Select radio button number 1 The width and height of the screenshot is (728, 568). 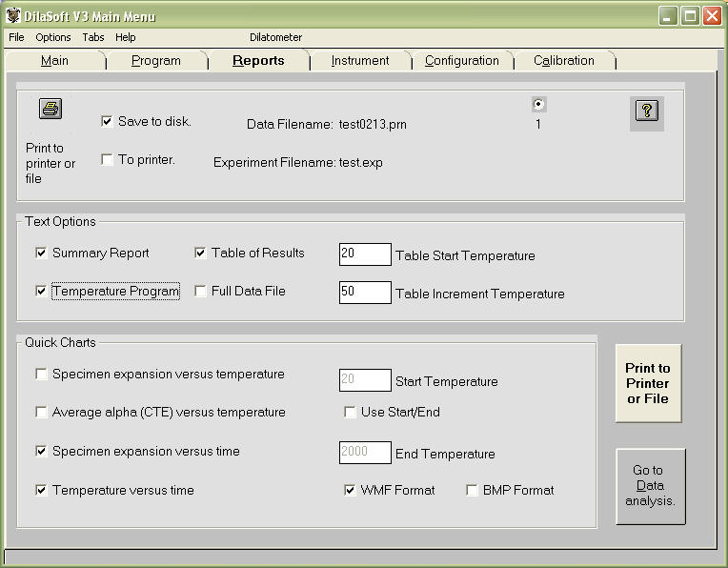[x=538, y=105]
